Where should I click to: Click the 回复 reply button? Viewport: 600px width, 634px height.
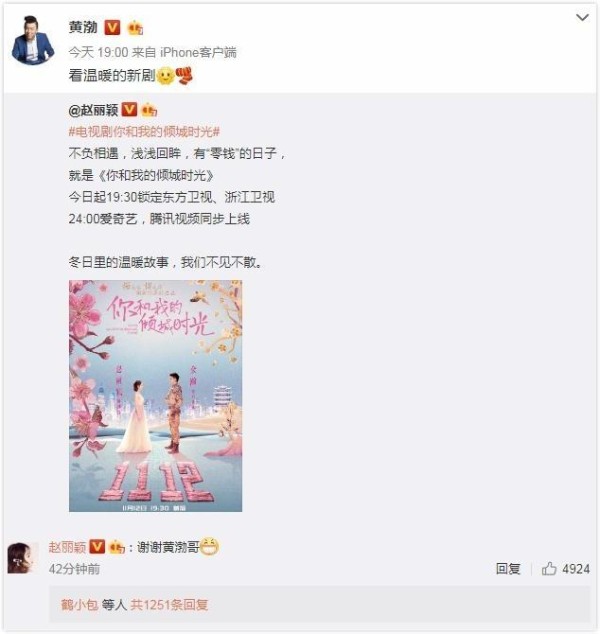(x=508, y=569)
